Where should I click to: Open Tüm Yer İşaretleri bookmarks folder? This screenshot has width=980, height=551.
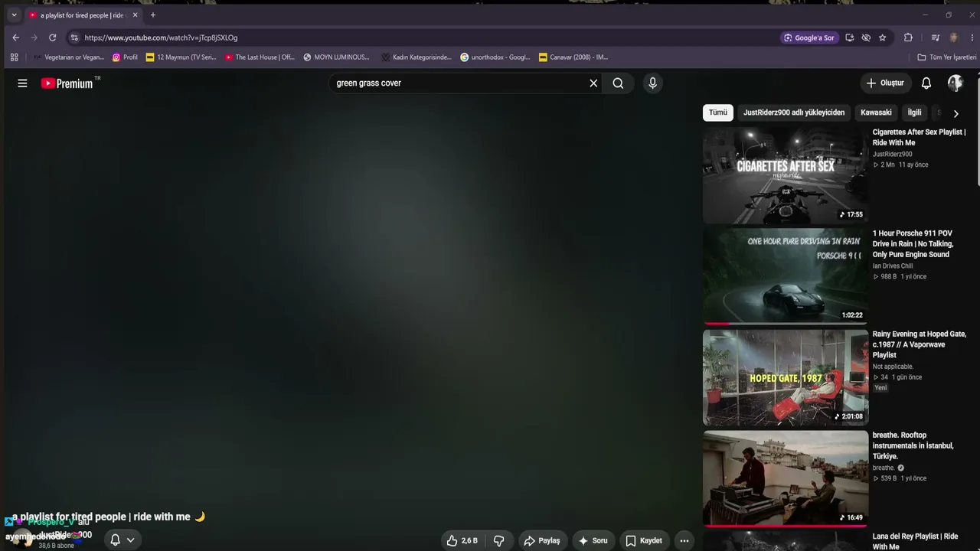tap(947, 57)
